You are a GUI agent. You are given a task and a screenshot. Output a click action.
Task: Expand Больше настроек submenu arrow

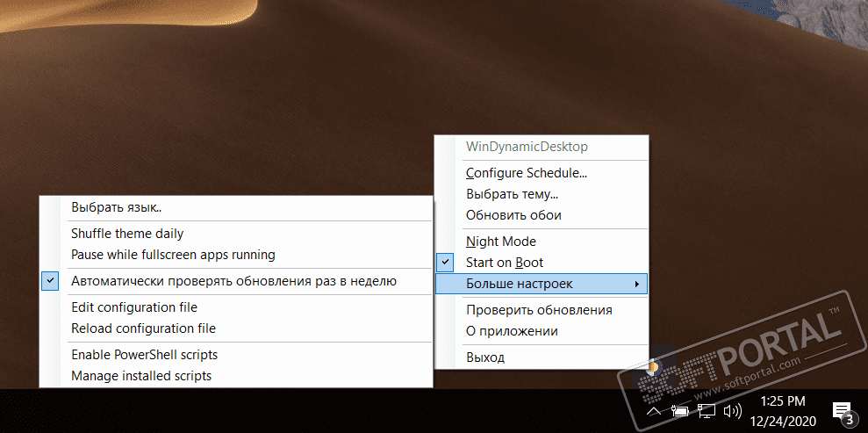pos(637,284)
